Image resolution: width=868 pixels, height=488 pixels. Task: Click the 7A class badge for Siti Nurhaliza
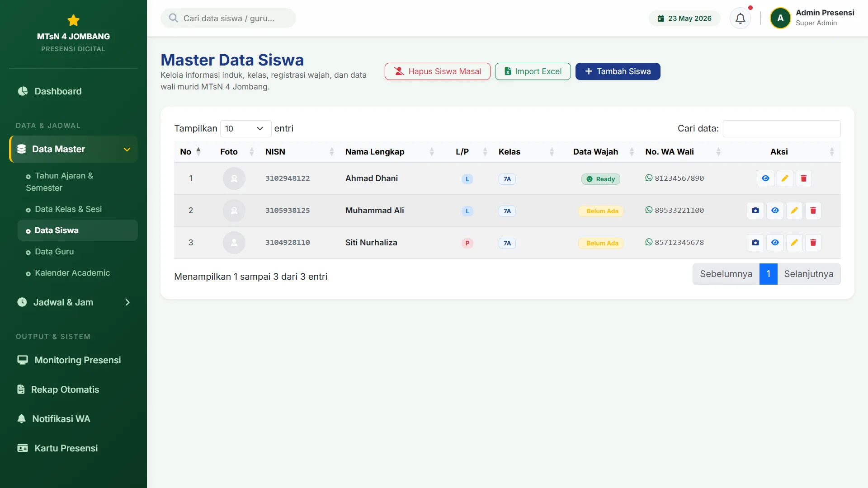coord(507,243)
